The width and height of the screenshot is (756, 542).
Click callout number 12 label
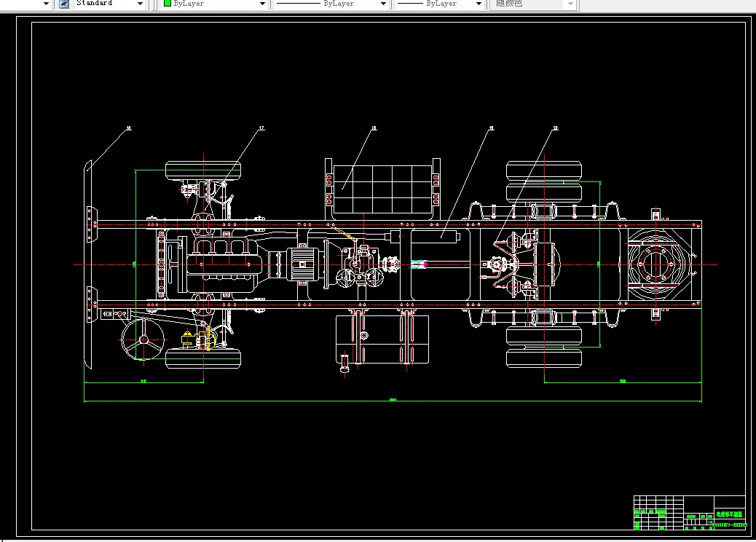[x=555, y=128]
